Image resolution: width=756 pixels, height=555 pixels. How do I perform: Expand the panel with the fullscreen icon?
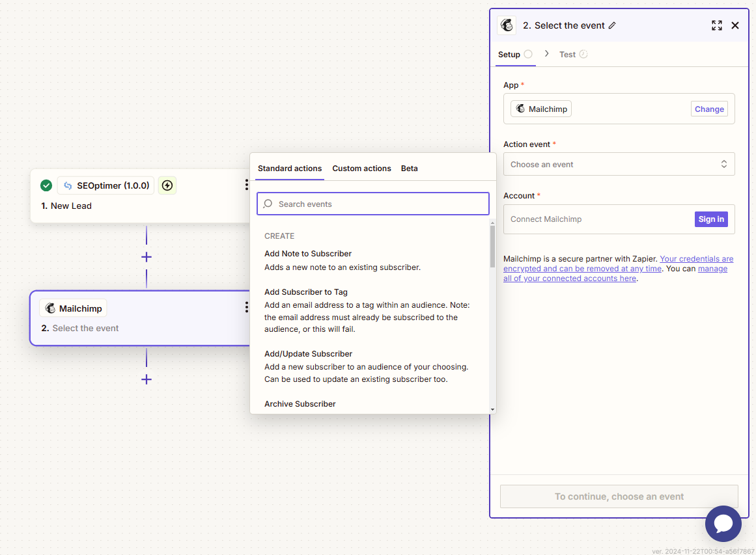point(716,25)
